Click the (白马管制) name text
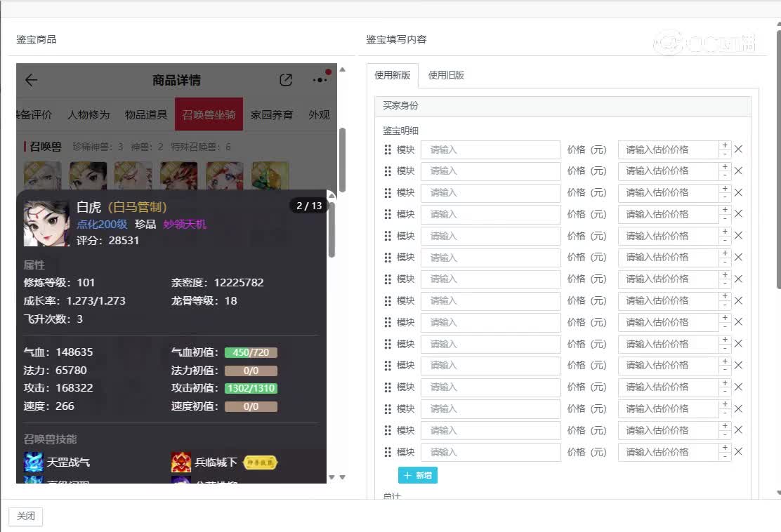This screenshot has width=781, height=532. [138, 207]
